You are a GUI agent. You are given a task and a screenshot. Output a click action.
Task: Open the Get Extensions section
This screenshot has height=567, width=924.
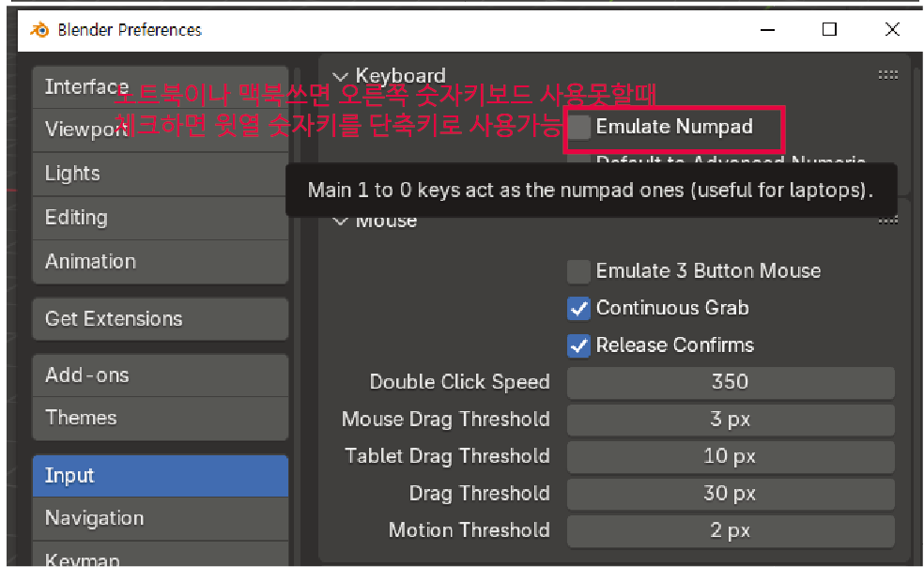[x=161, y=319]
